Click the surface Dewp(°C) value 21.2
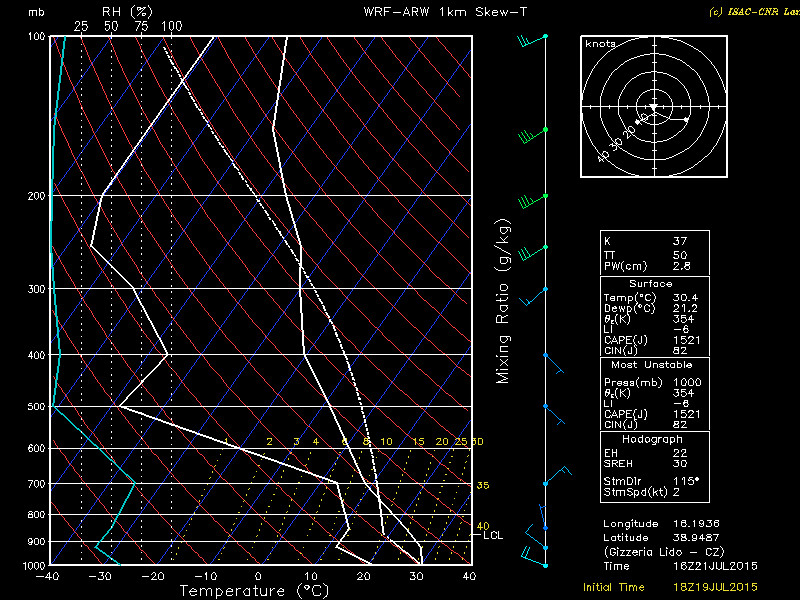This screenshot has height=600, width=800. (686, 308)
